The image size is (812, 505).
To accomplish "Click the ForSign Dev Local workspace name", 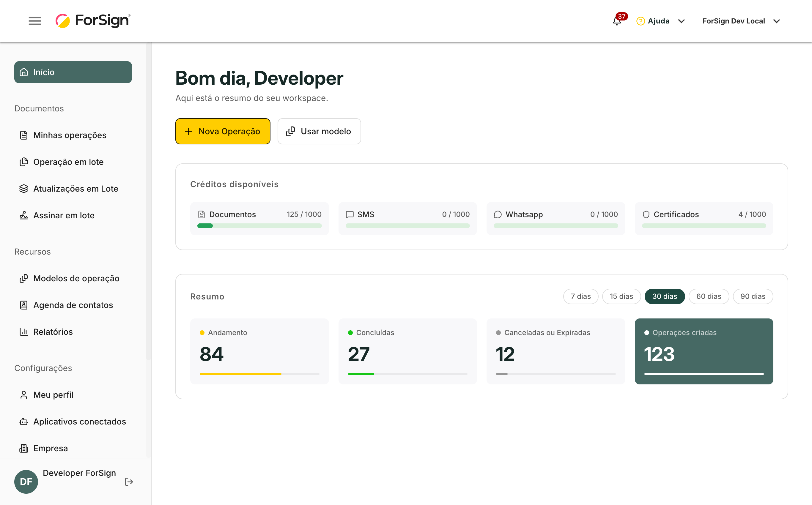I will [734, 21].
